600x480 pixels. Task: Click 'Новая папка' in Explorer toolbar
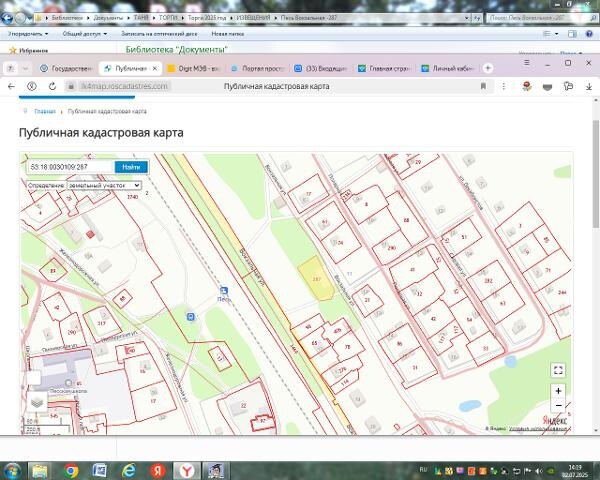click(x=228, y=34)
